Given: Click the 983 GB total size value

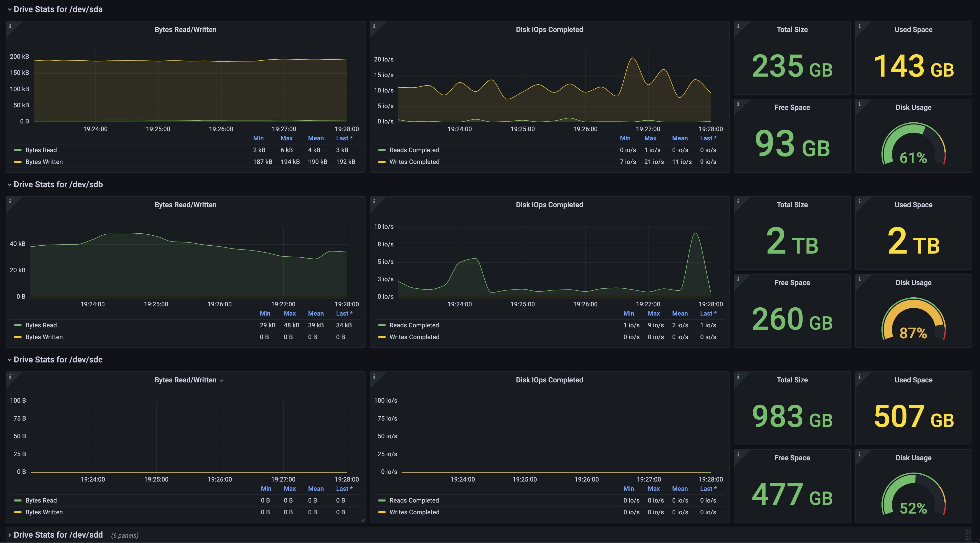Looking at the screenshot, I should [792, 416].
